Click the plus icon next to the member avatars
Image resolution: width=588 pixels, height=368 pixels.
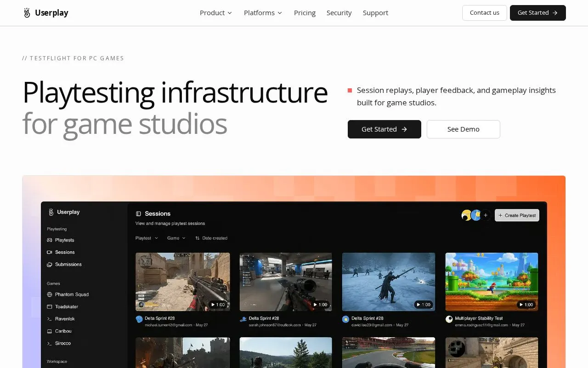click(x=486, y=215)
